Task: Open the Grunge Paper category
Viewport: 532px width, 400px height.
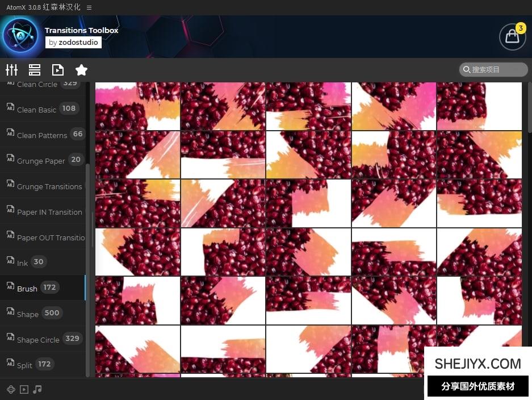Action: click(x=41, y=160)
